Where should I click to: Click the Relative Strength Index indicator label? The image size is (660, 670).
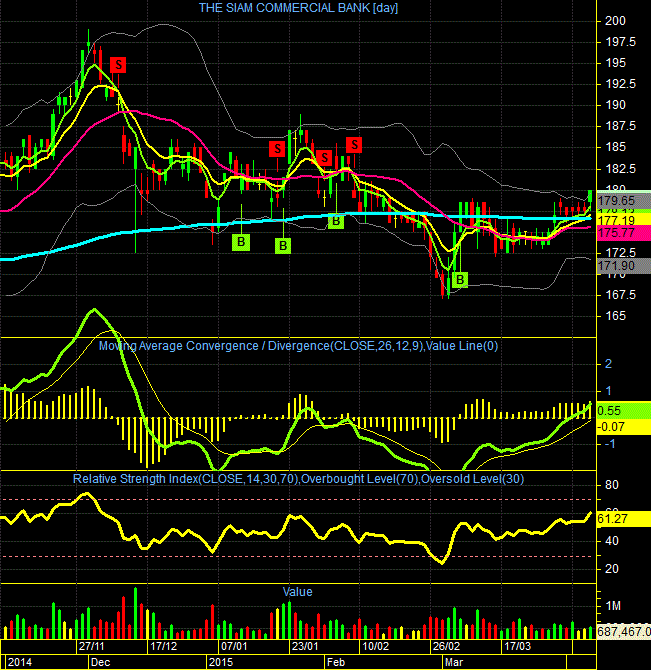(x=298, y=479)
